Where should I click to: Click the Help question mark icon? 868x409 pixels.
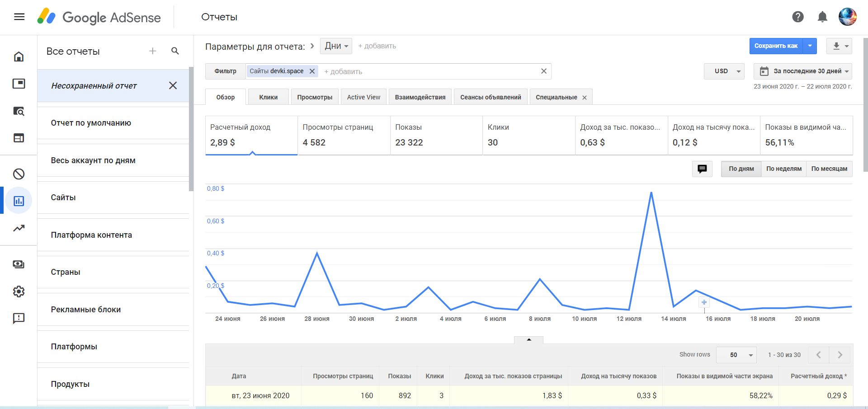[x=797, y=17]
